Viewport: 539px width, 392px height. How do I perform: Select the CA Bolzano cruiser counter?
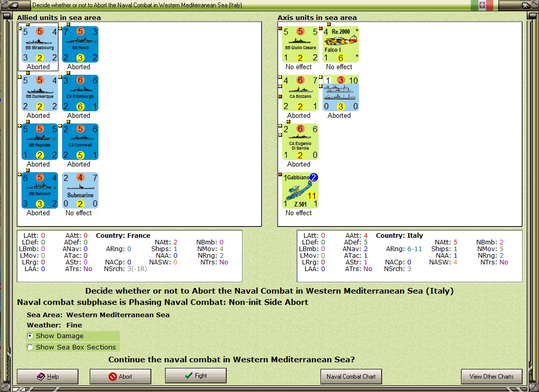pos(301,93)
